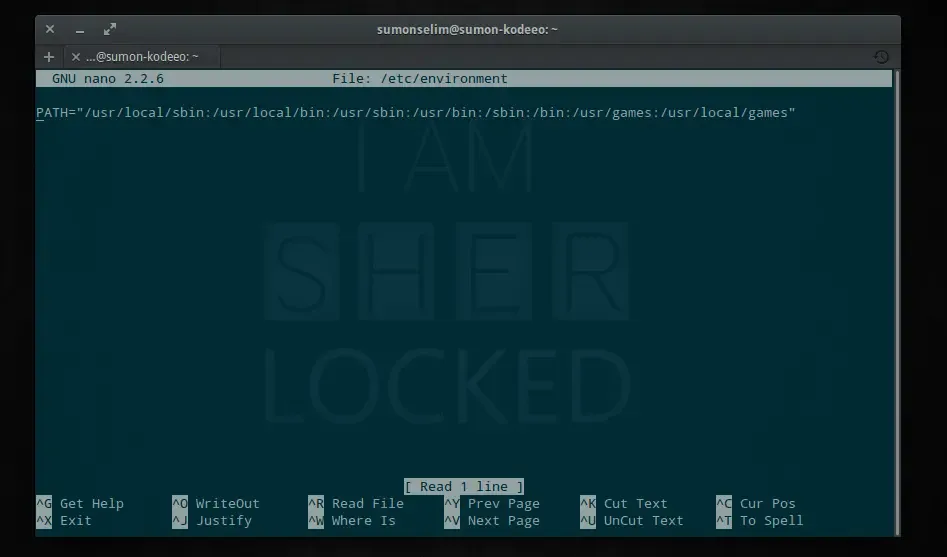Click the Read 1 line status message
Image resolution: width=947 pixels, height=557 pixels.
[464, 486]
